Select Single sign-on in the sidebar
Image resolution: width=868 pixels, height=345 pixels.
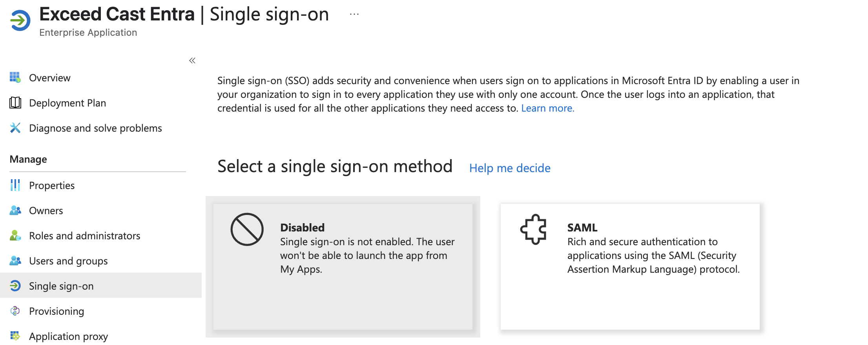tap(101, 285)
